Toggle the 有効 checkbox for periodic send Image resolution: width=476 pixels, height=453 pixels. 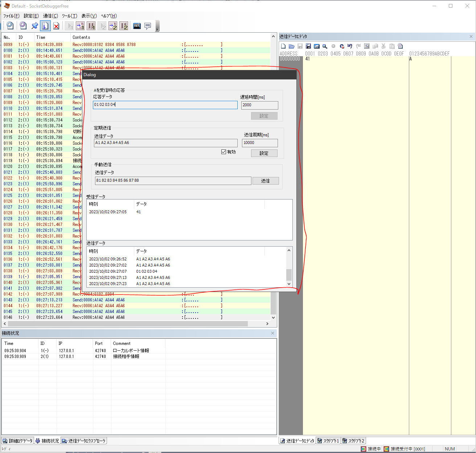pyautogui.click(x=224, y=152)
